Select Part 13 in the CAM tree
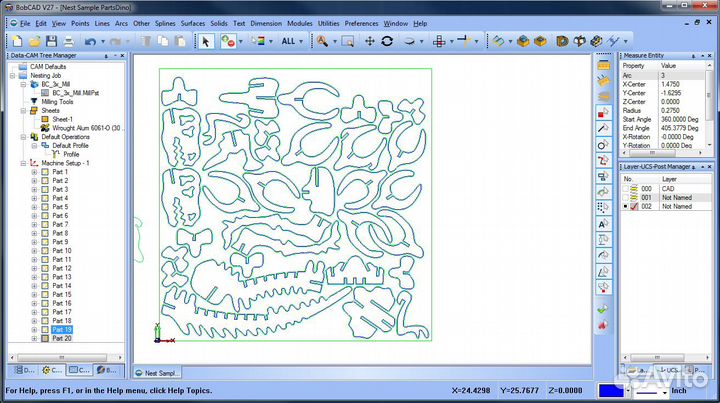Screen dimensions: 720x403 click(61, 329)
